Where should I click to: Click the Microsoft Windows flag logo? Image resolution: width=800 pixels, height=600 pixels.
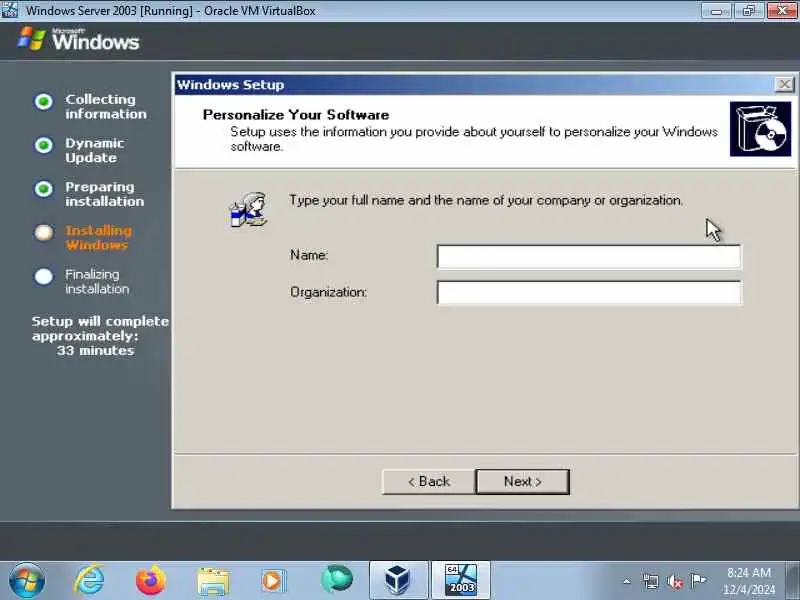tap(32, 39)
